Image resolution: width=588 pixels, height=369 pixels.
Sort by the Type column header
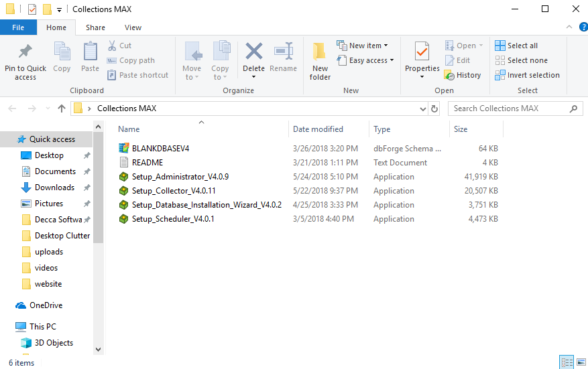pos(381,129)
